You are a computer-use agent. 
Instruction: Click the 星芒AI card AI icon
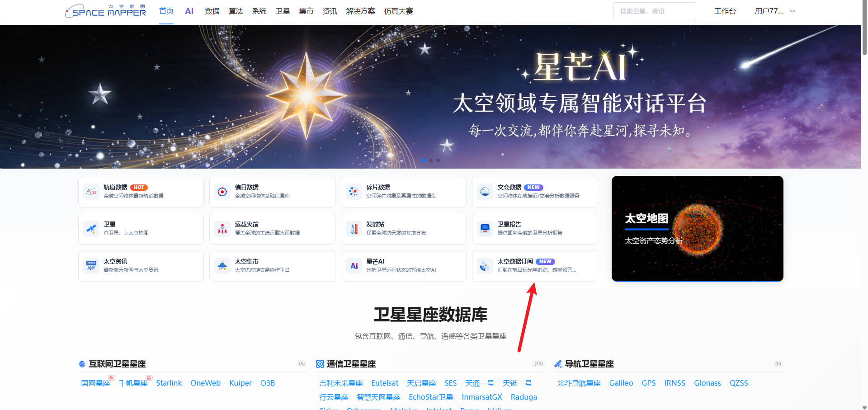coord(354,266)
